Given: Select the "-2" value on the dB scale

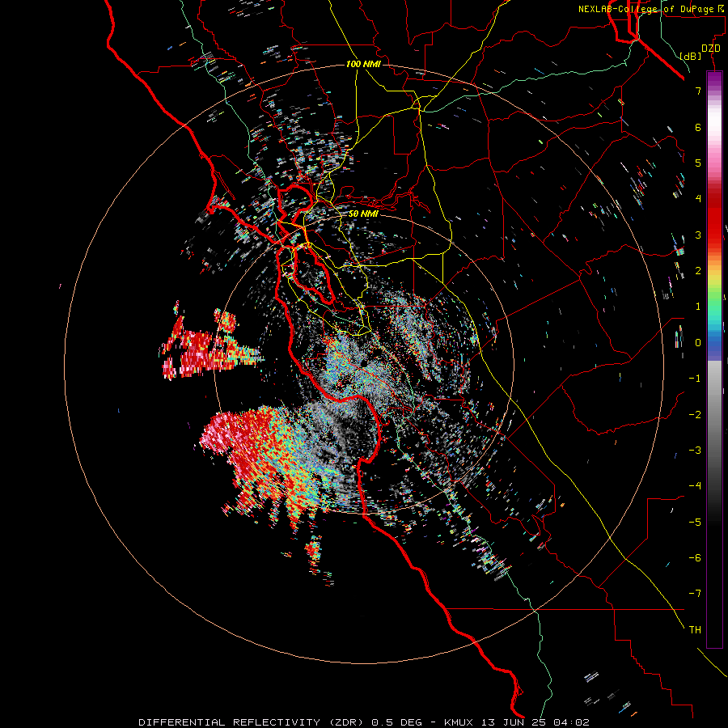Looking at the screenshot, I should tap(695, 415).
